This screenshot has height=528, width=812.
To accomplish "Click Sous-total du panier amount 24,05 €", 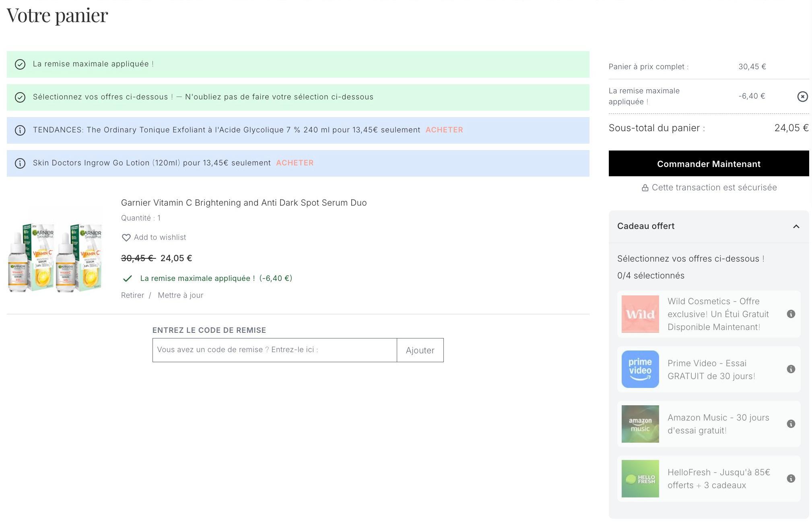I will point(791,128).
